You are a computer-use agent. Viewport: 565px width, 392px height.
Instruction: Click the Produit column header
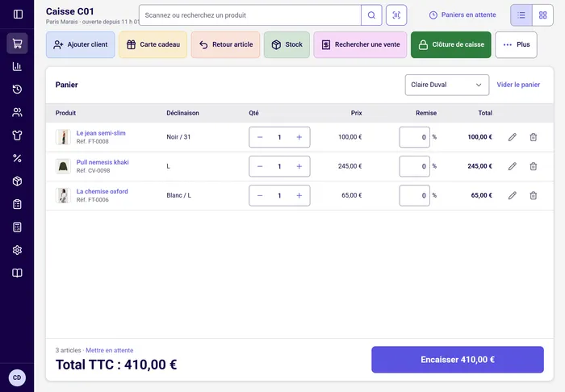coord(65,113)
